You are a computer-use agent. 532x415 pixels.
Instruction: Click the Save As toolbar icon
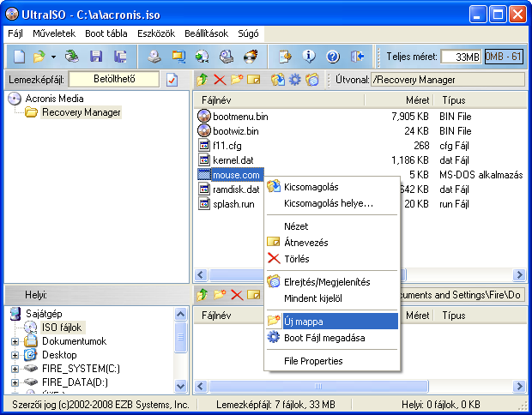[120, 57]
